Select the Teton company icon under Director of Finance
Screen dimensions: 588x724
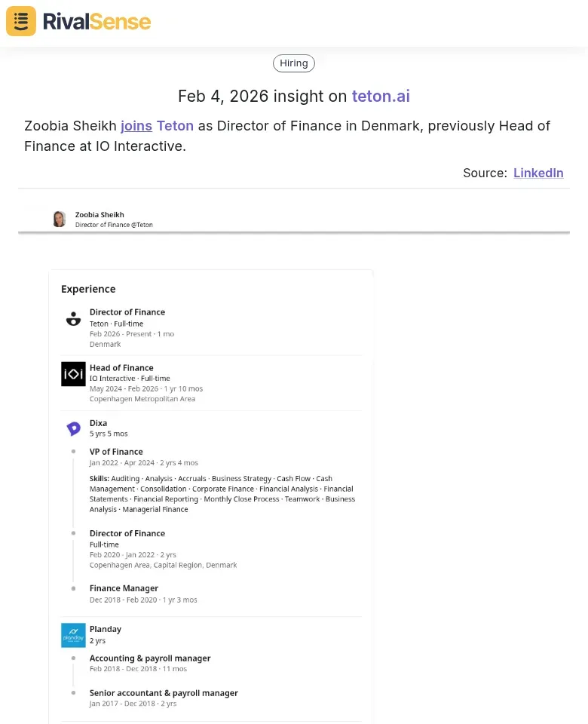[73, 318]
